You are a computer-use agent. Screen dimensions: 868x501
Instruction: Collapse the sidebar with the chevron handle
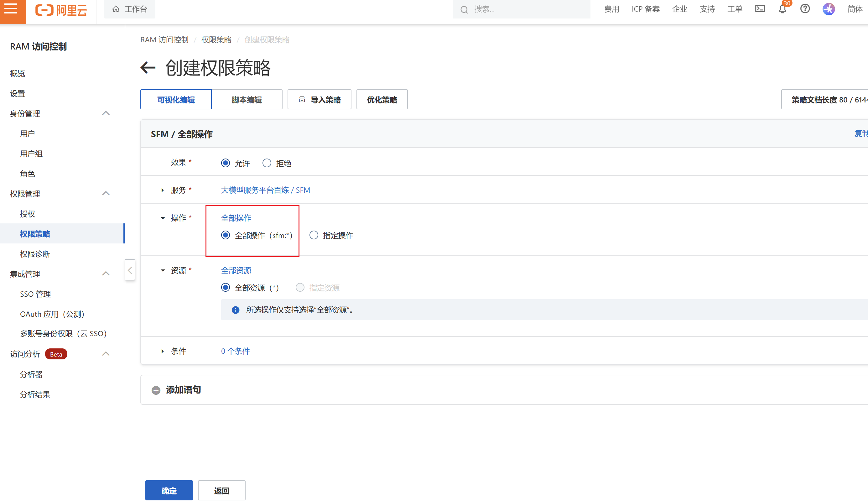(x=130, y=270)
